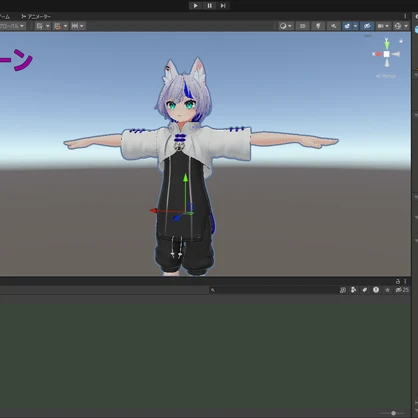Open the scene effects dropdown arrow
This screenshot has height=418, width=418.
pyautogui.click(x=355, y=26)
